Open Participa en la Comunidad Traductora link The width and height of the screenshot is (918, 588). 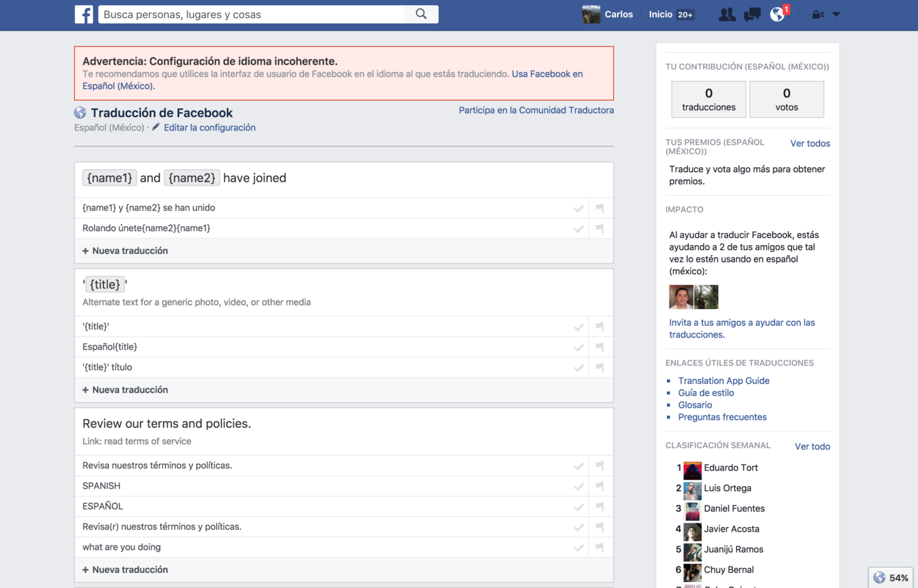click(x=536, y=110)
